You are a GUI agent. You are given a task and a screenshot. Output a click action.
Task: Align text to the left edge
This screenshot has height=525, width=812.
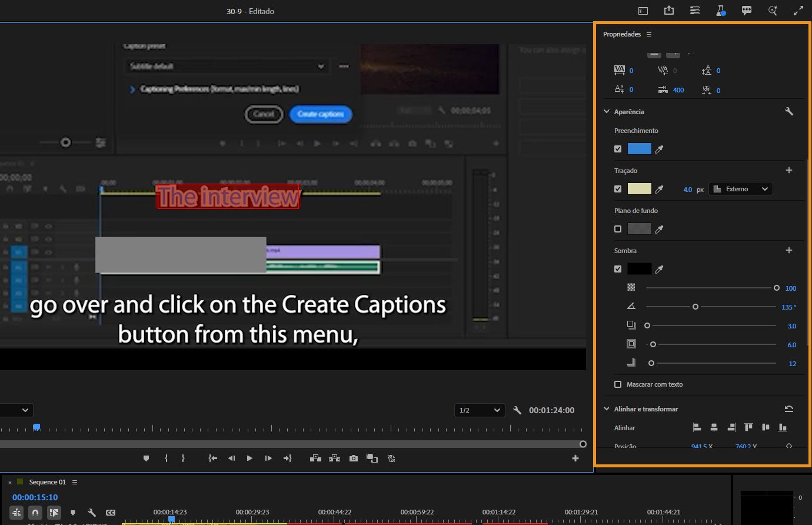tap(697, 427)
